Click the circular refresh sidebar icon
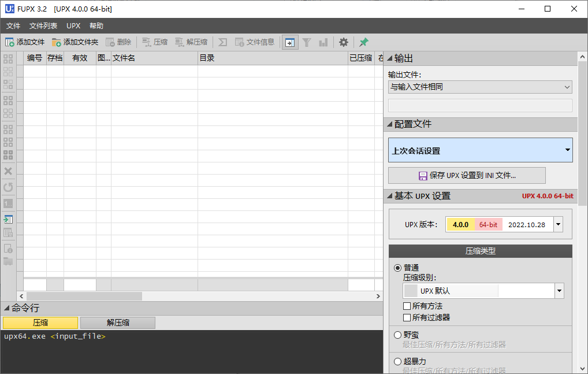The width and height of the screenshot is (588, 374). pos(8,187)
